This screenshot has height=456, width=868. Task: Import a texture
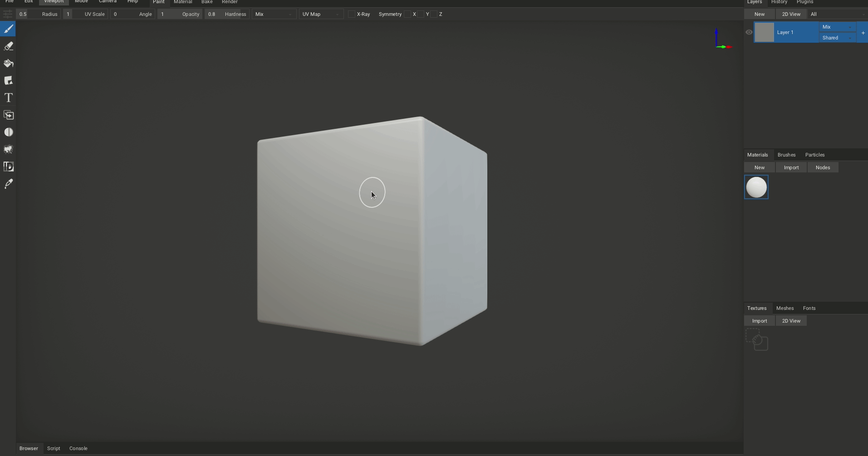click(x=760, y=321)
